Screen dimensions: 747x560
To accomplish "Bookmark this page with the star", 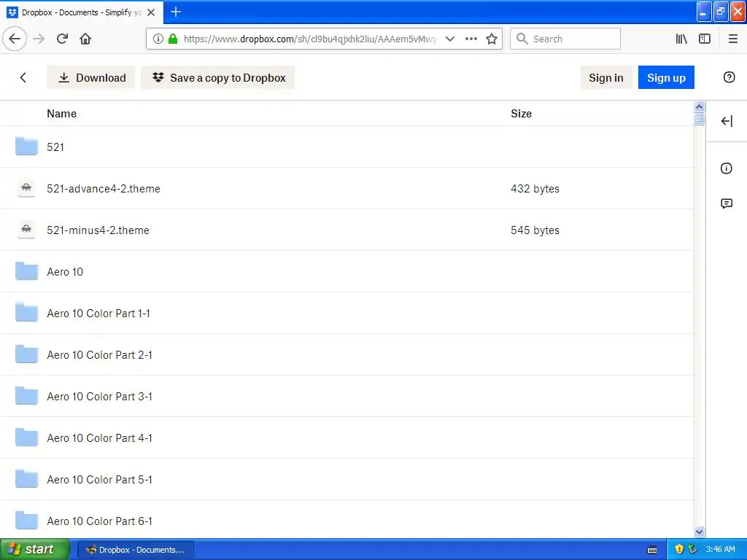I will coord(492,39).
